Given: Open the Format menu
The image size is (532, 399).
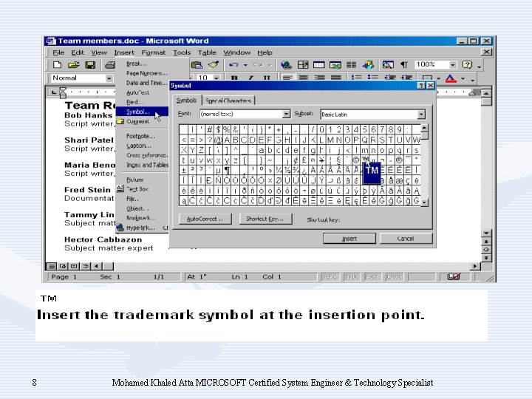Looking at the screenshot, I should tap(154, 52).
